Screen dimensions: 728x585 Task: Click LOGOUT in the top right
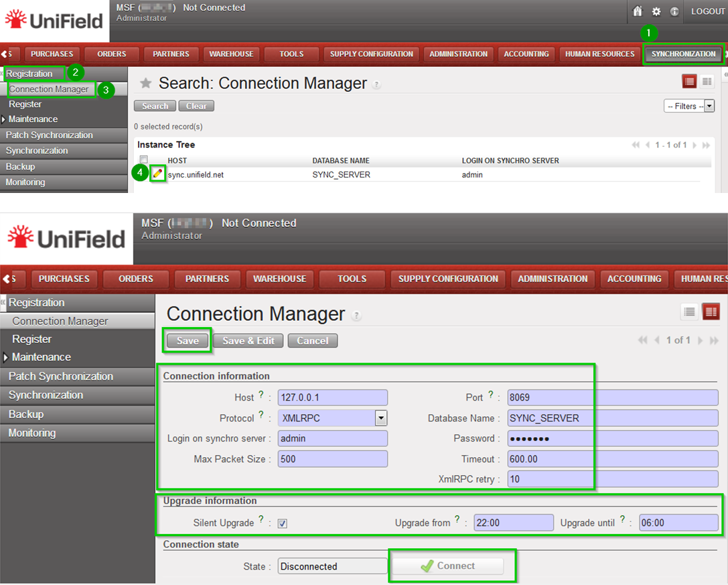707,11
